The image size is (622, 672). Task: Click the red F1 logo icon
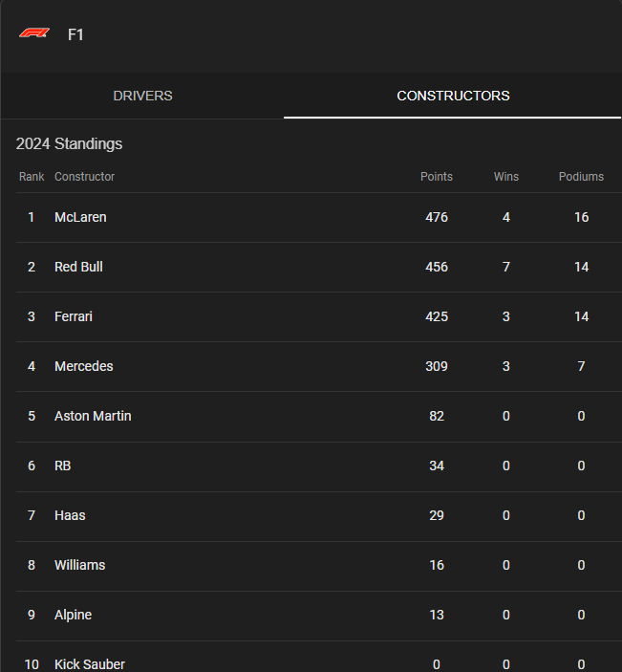(34, 33)
